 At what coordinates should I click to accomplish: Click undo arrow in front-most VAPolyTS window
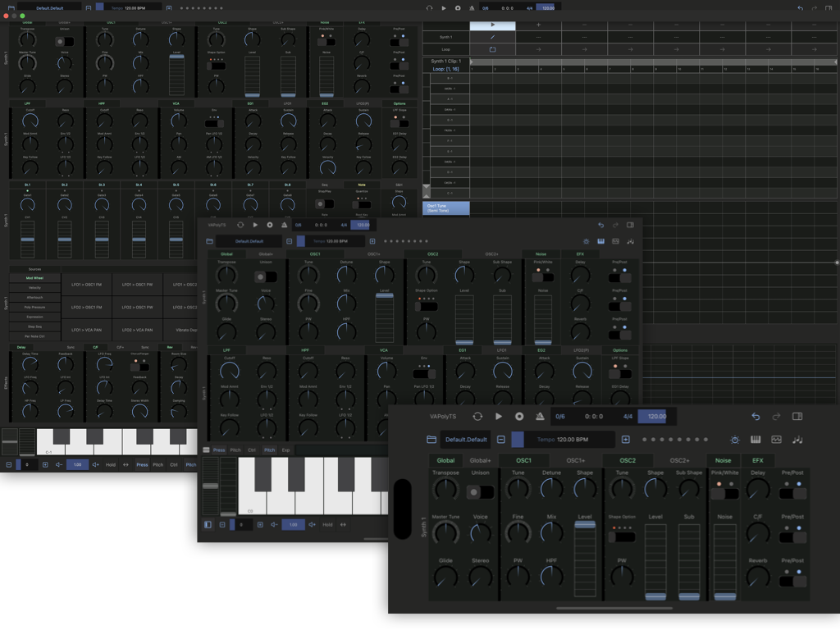[x=756, y=417]
